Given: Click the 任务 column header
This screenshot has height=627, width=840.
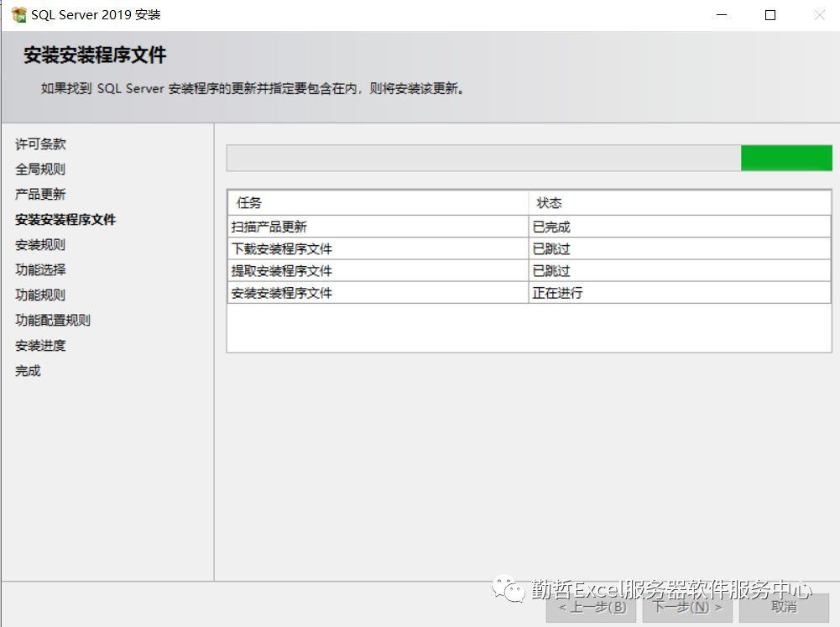Looking at the screenshot, I should coord(378,203).
